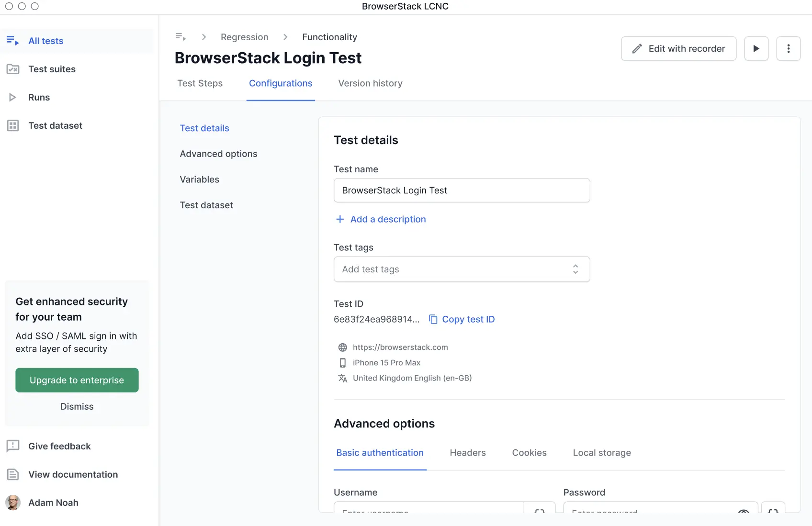The image size is (812, 526).
Task: Click the All tests sidebar icon
Action: [x=12, y=41]
